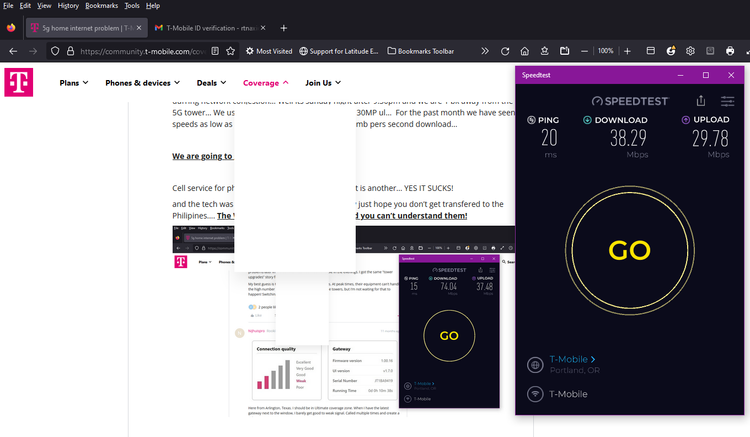Collapse the Coverage dropdown
This screenshot has width=750, height=437.
pos(266,83)
